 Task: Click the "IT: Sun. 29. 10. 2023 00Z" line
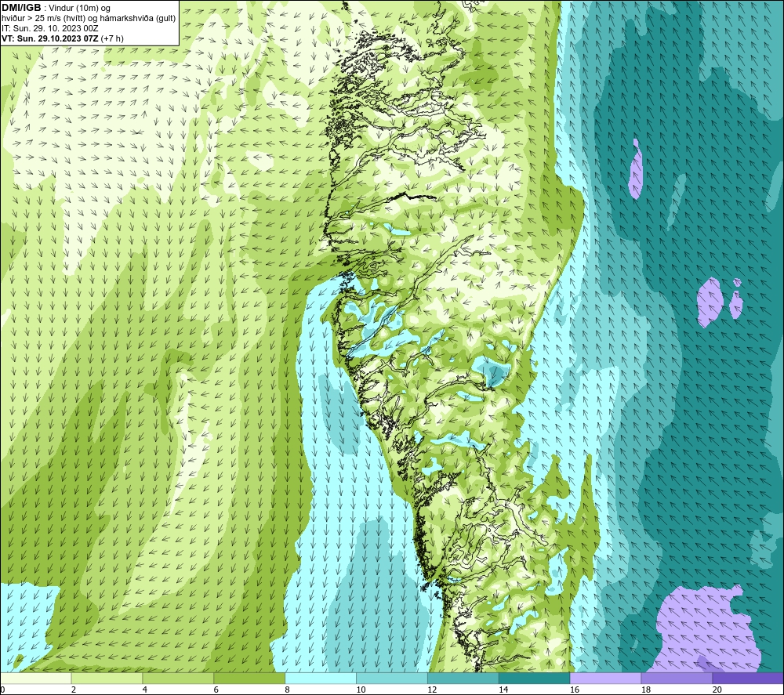point(50,28)
